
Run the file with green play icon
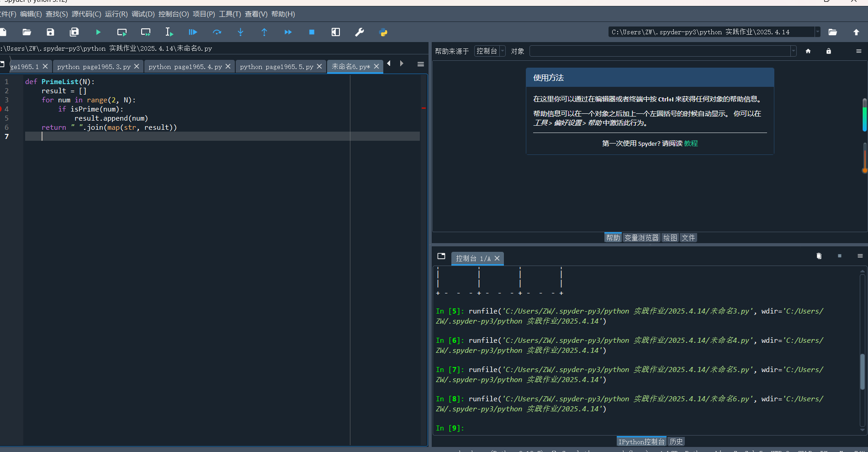tap(98, 32)
